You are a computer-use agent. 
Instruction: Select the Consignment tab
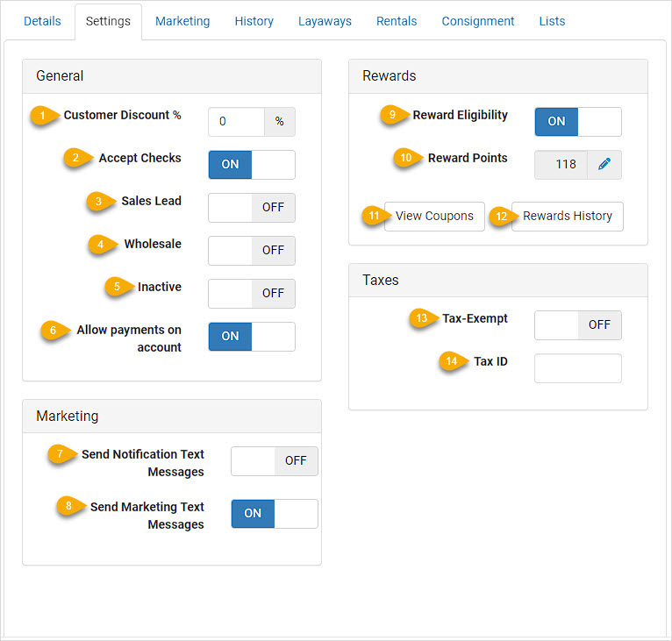point(478,21)
